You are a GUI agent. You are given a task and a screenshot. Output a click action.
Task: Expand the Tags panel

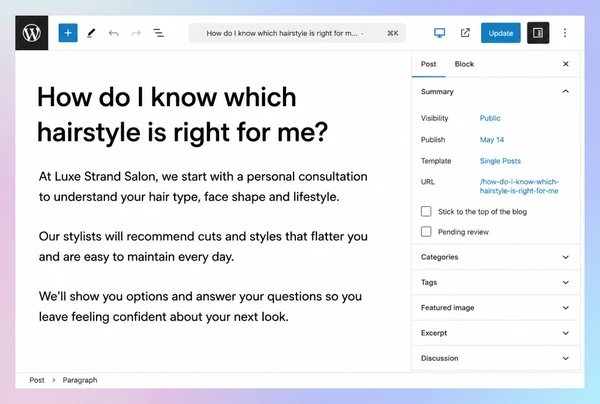point(496,282)
